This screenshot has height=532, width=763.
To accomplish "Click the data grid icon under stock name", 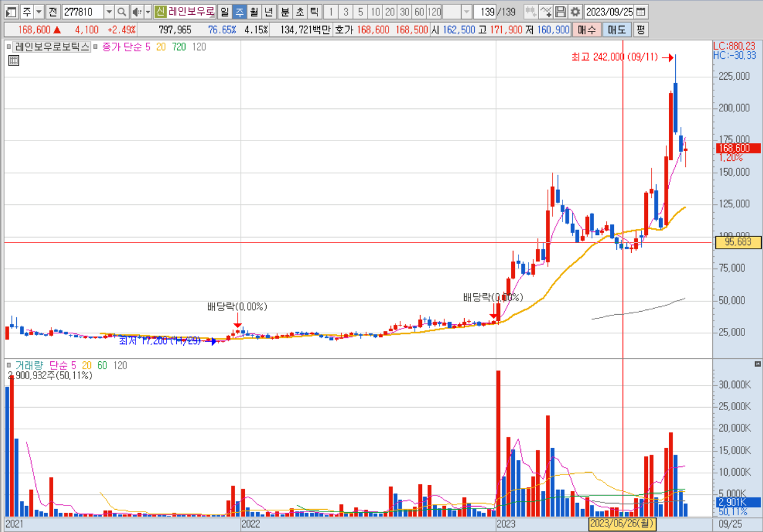I will pyautogui.click(x=14, y=60).
